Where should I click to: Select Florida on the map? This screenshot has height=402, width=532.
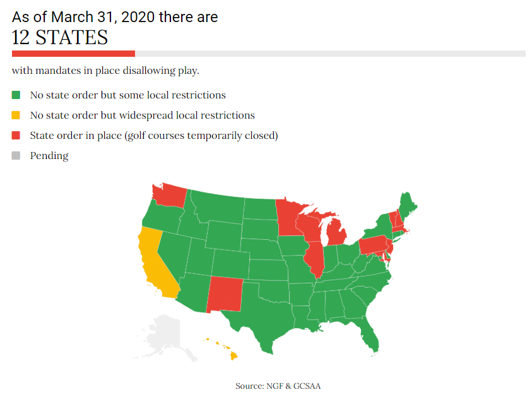368,334
